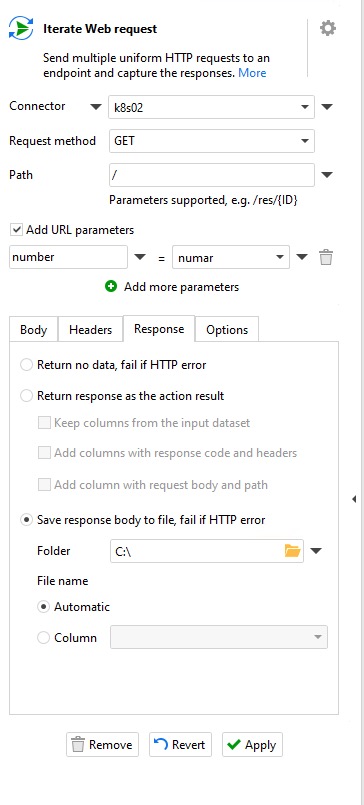This screenshot has width=364, height=805.
Task: Switch to the Options tab
Action: coord(227,330)
